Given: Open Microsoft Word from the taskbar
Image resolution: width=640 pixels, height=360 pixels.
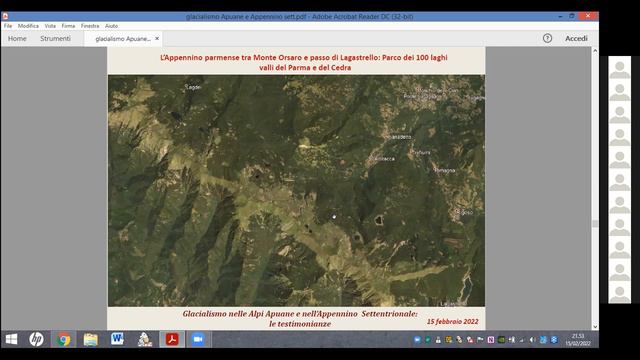Looking at the screenshot, I should point(117,339).
